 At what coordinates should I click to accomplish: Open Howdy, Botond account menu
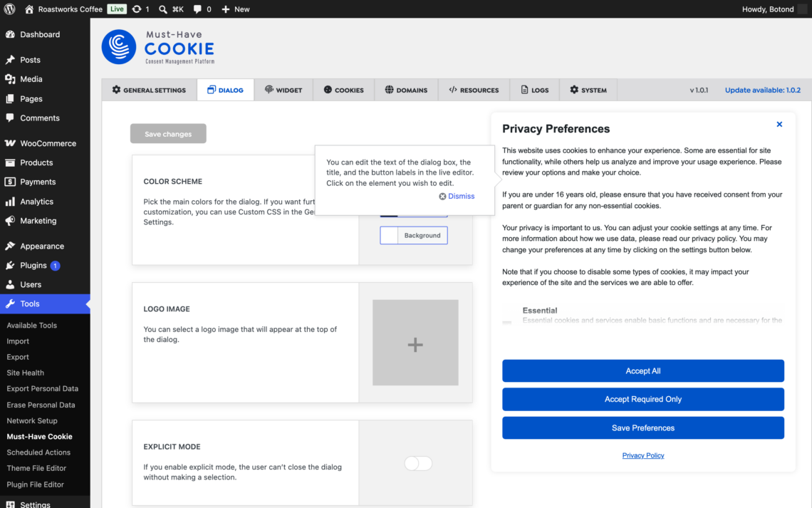pyautogui.click(x=774, y=9)
